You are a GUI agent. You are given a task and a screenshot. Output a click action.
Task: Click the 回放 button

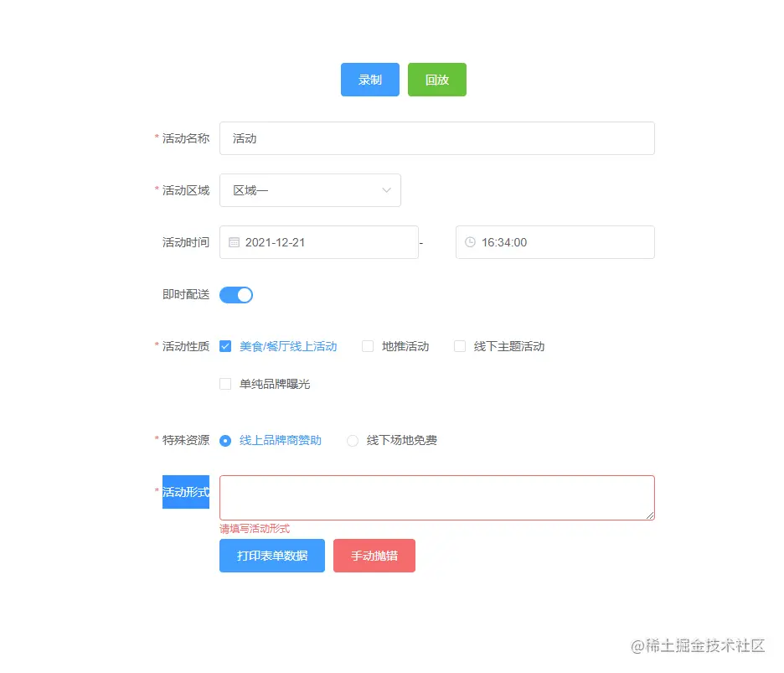[x=436, y=80]
